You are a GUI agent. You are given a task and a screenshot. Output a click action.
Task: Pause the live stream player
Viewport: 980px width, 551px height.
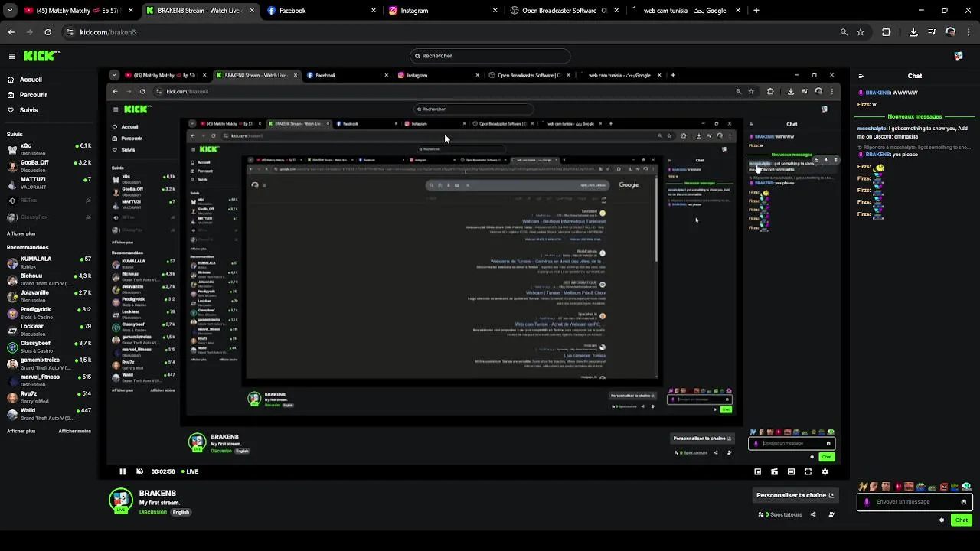click(122, 471)
